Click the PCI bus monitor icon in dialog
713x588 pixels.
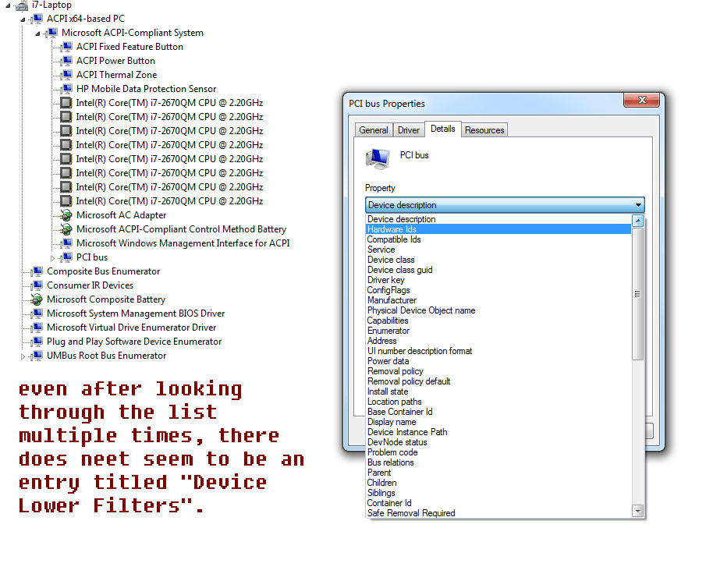(378, 158)
